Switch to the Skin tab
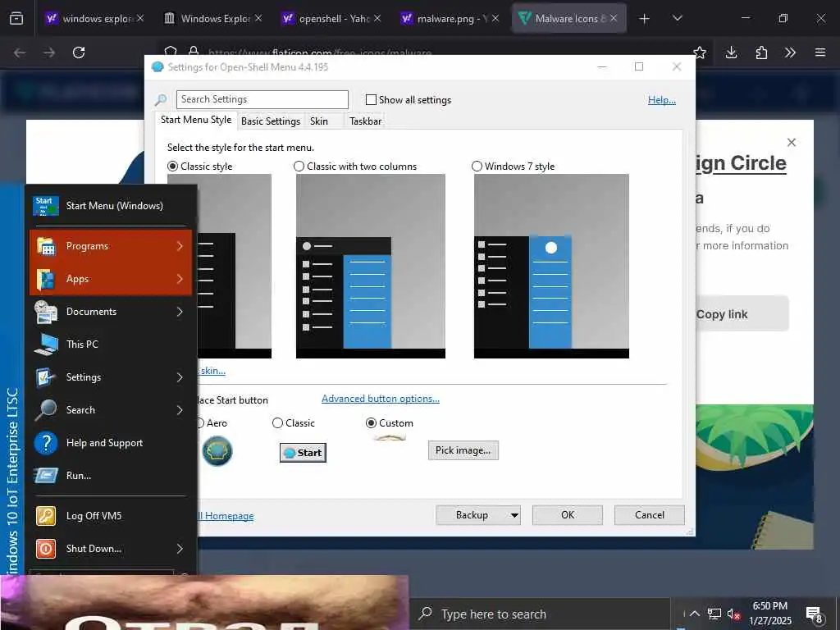This screenshot has width=840, height=630. pyautogui.click(x=319, y=121)
